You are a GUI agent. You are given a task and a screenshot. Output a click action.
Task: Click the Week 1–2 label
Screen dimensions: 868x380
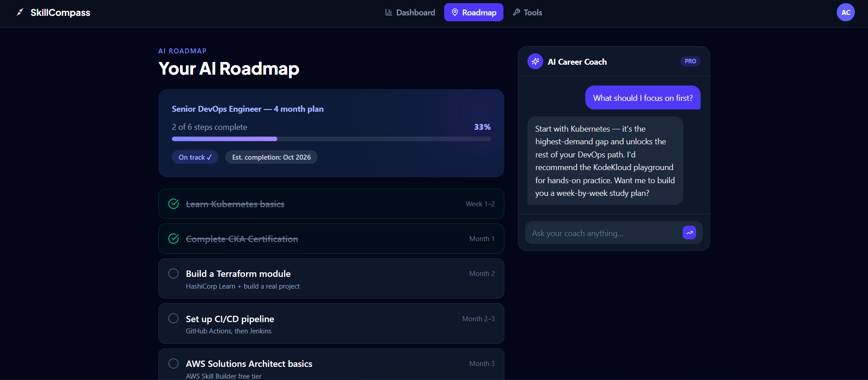click(x=480, y=204)
